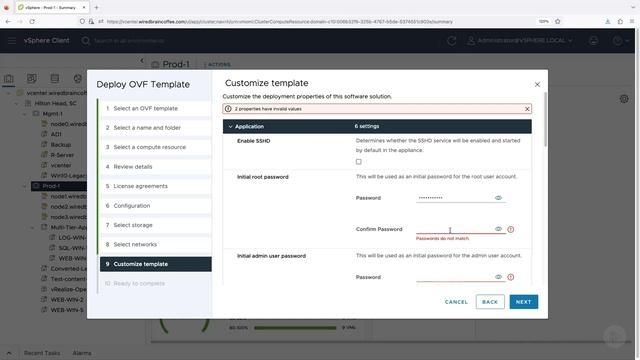Screen dimensions: 640x360
Task: Open the Hosts and Clusters inventory tab
Action: pos(9,78)
